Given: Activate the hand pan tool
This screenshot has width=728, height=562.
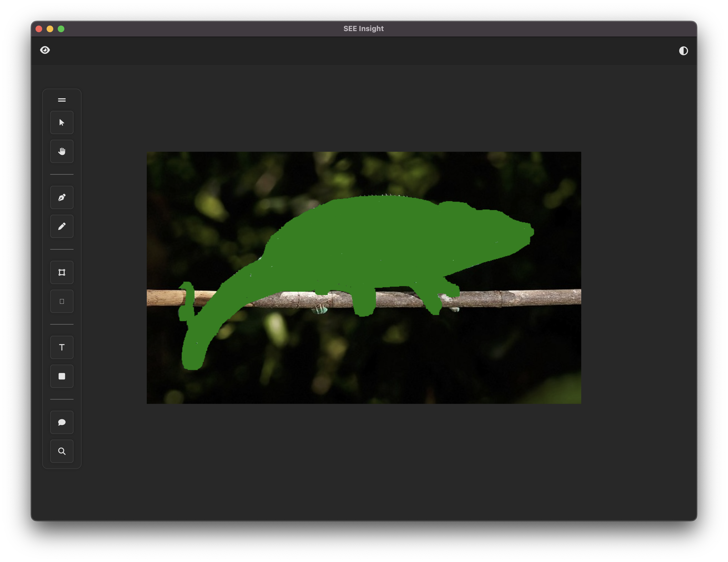Looking at the screenshot, I should [x=62, y=151].
